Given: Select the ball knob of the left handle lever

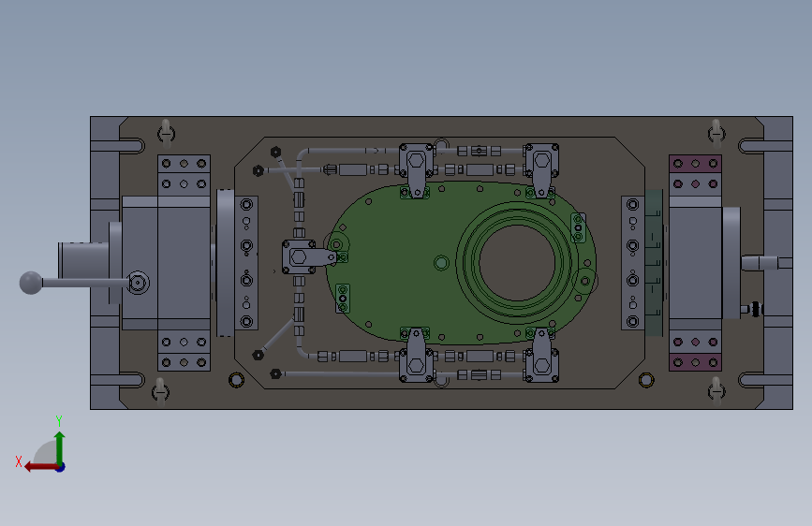Looking at the screenshot, I should point(31,283).
